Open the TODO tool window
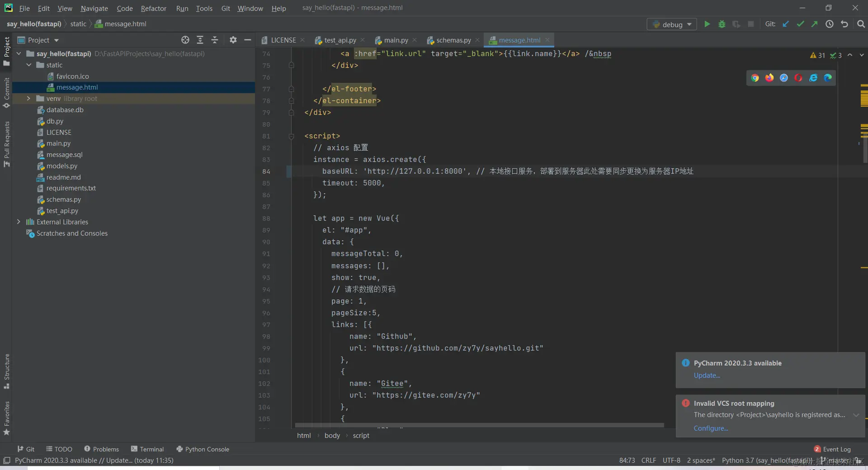 (59, 449)
